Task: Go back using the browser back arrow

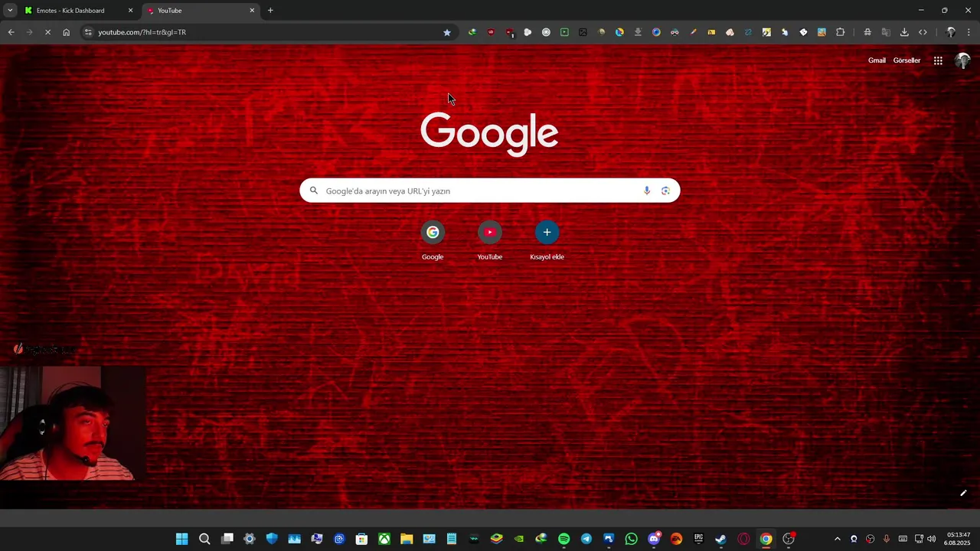Action: pos(11,32)
